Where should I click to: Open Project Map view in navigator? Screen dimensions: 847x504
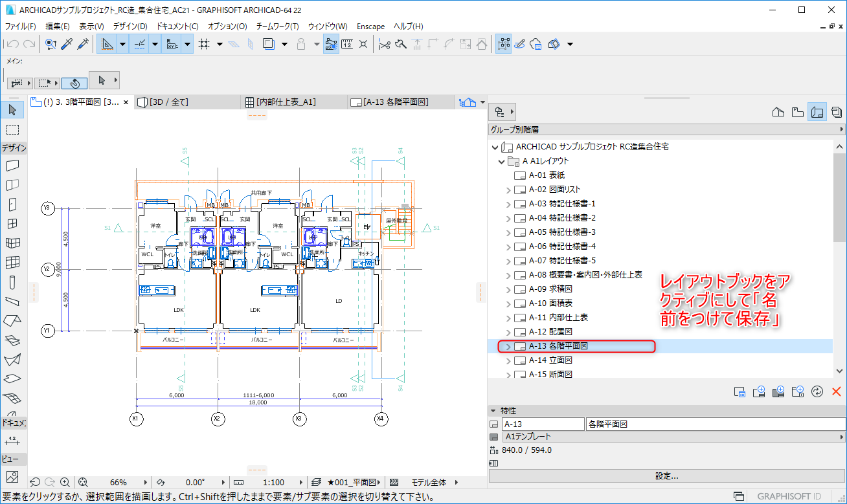click(779, 112)
